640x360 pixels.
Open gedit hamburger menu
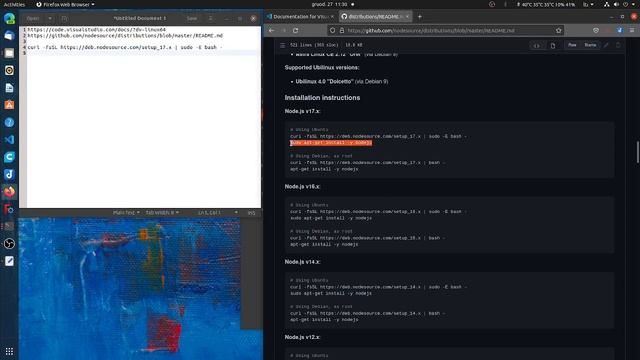[x=211, y=18]
